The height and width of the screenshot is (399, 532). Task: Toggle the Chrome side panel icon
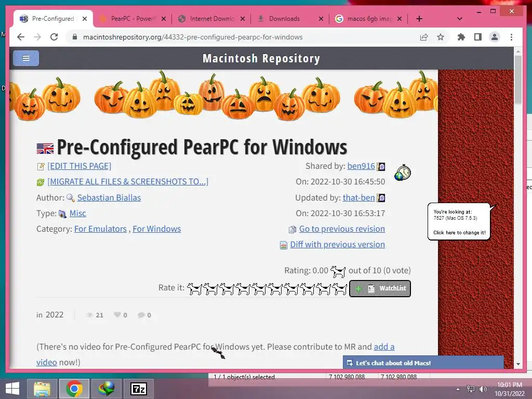(x=478, y=37)
